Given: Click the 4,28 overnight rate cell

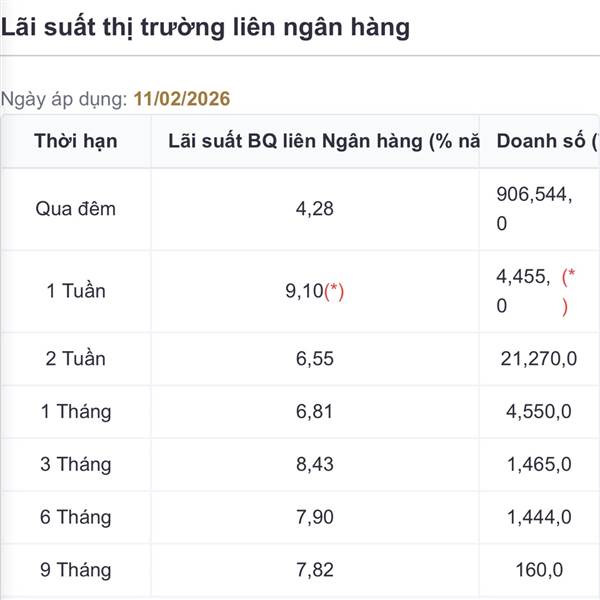Looking at the screenshot, I should [315, 209].
